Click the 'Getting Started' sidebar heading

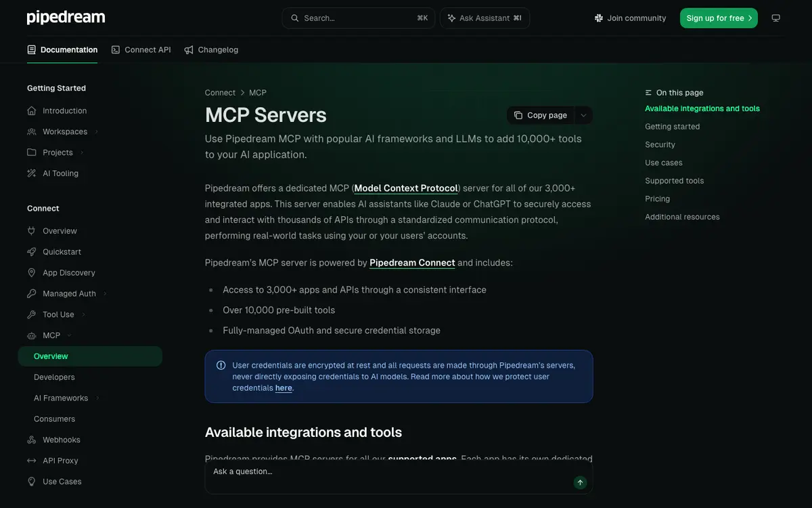click(x=56, y=88)
